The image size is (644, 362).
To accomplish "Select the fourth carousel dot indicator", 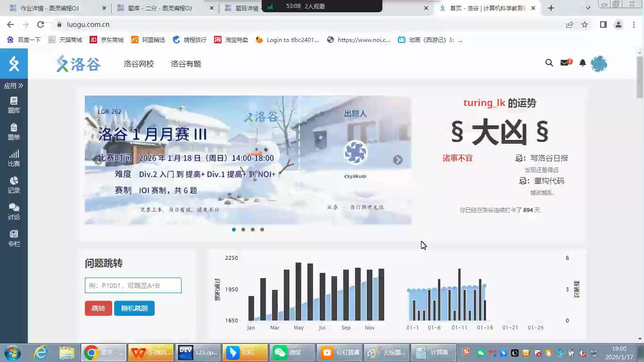I will (262, 230).
